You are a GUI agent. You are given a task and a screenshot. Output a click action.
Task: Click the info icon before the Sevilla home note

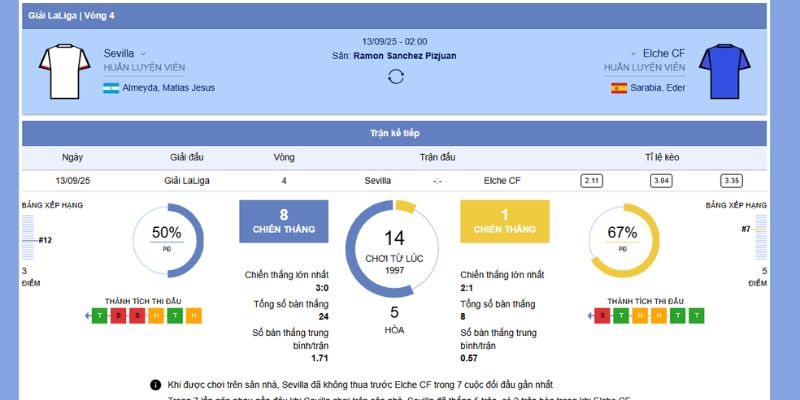point(155,384)
